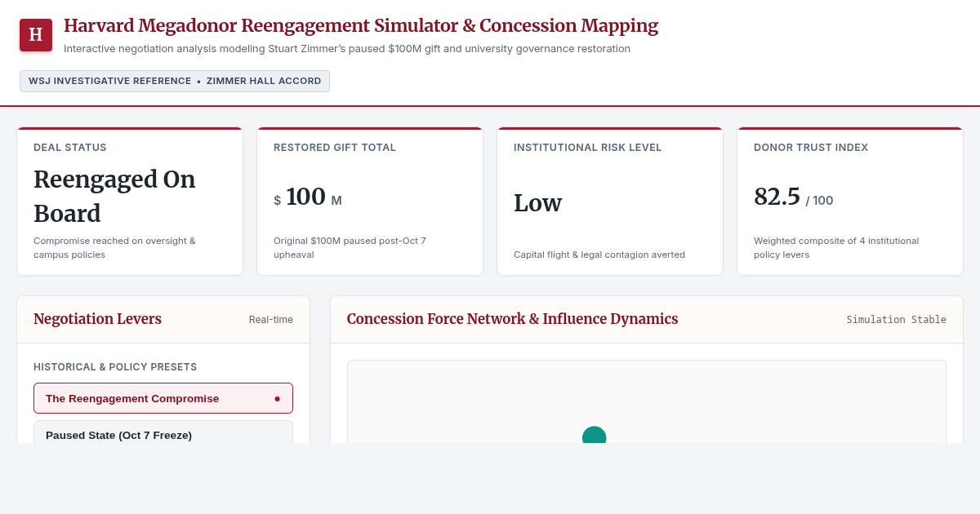980x514 pixels.
Task: Click the Harvard Megadonor Reengagement Simulator title
Action: (x=361, y=25)
